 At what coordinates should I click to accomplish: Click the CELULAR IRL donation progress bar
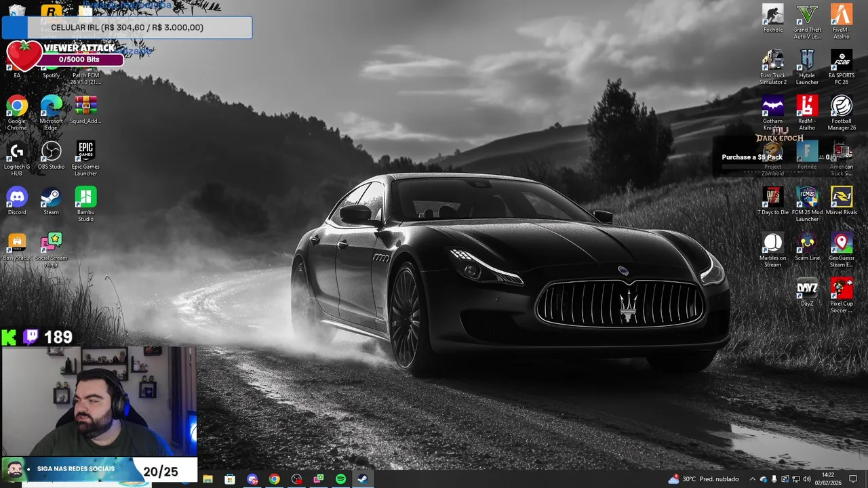127,28
